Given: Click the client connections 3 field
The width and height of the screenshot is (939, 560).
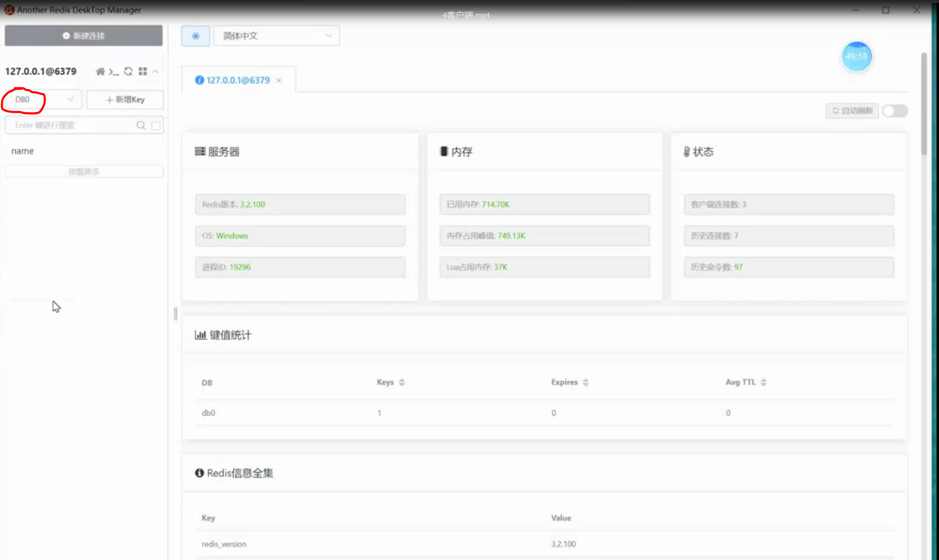Looking at the screenshot, I should 789,205.
